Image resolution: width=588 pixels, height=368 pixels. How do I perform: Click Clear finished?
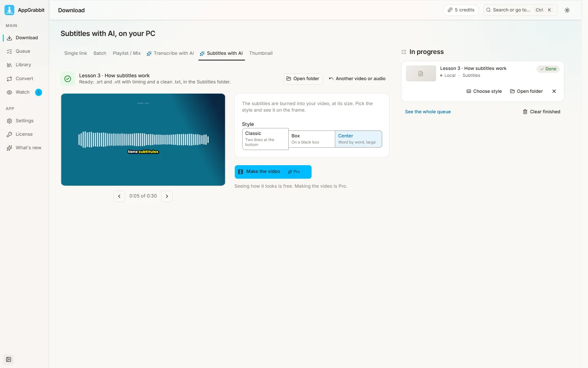(541, 112)
